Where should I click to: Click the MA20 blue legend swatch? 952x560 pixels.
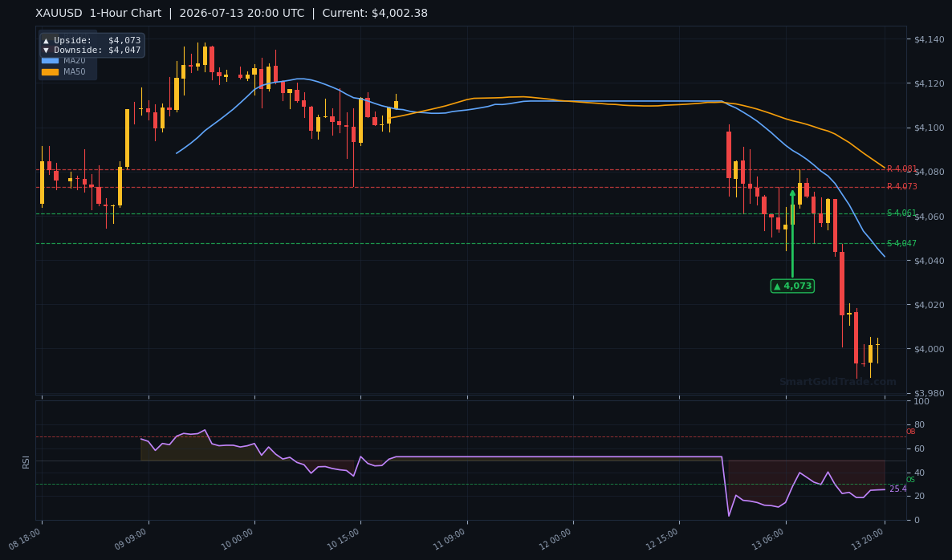50,61
